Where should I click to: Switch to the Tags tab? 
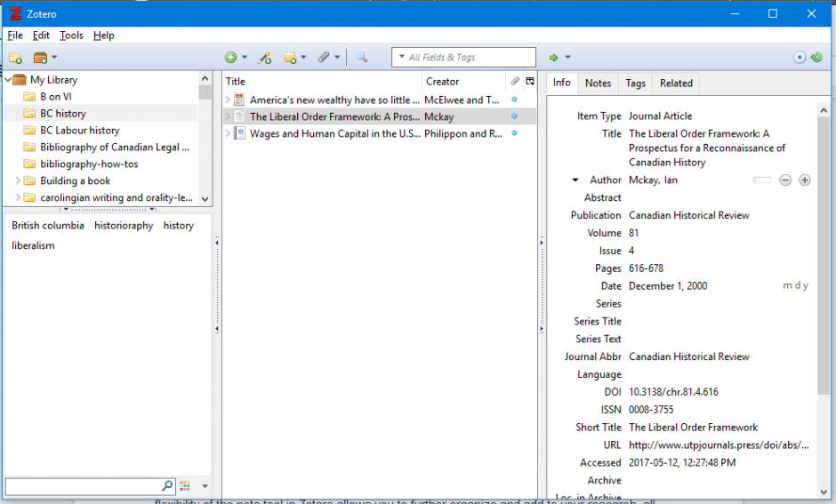635,84
